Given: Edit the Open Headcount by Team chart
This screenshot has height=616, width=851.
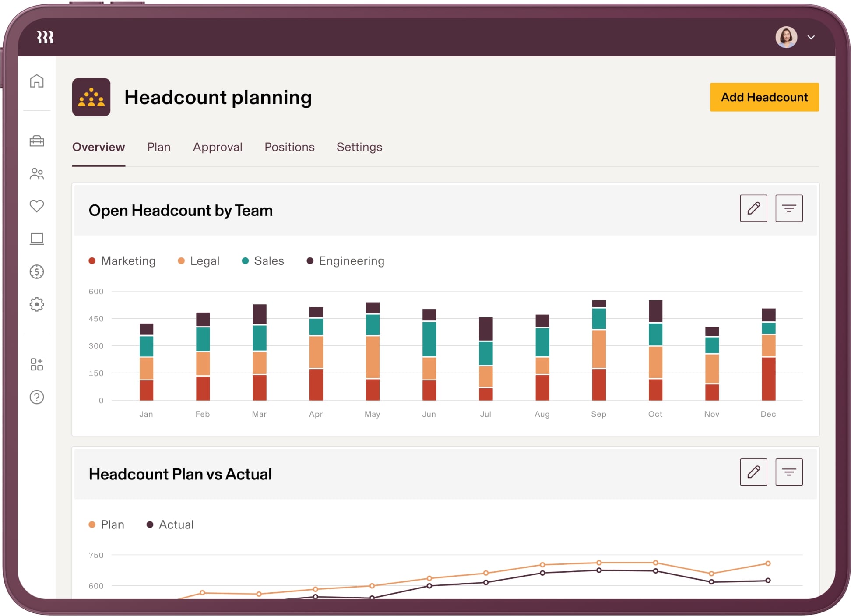Looking at the screenshot, I should pos(753,208).
